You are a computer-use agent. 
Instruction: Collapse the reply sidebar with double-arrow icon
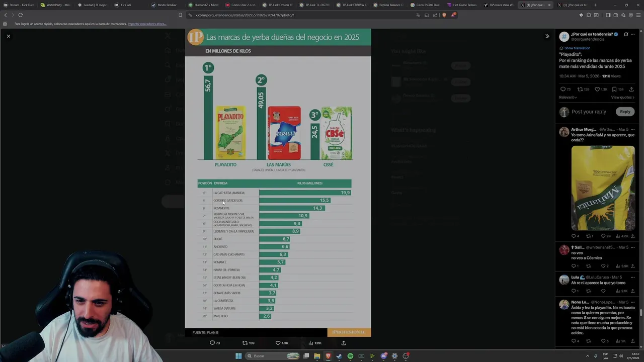[547, 36]
